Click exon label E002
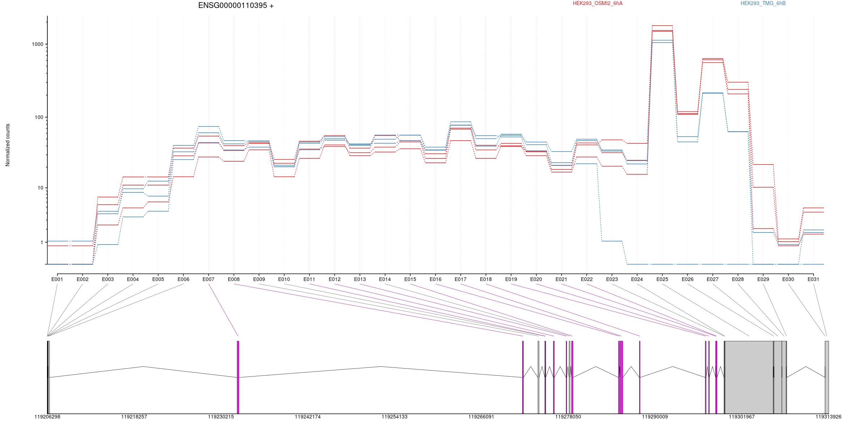Screen dimensions: 868x434 [82, 279]
